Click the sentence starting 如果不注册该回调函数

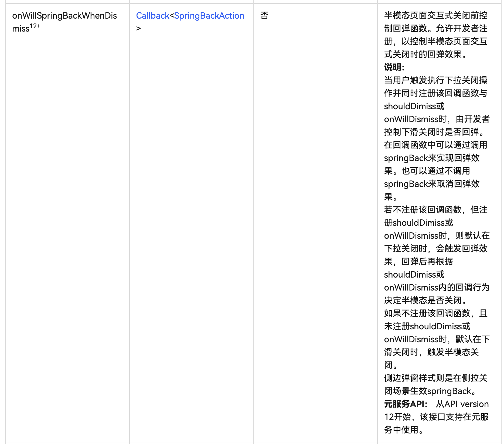click(436, 313)
